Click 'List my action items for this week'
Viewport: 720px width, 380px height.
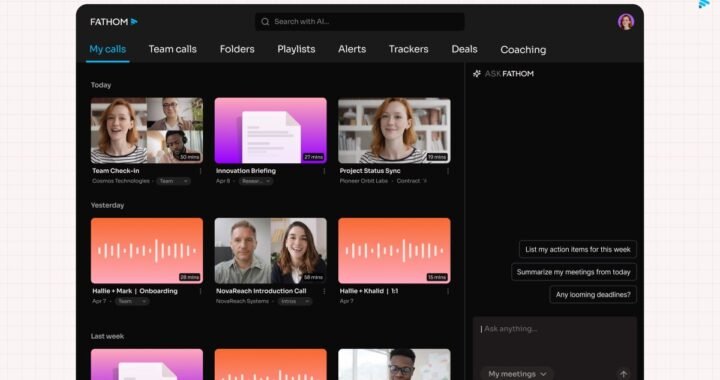pos(578,249)
